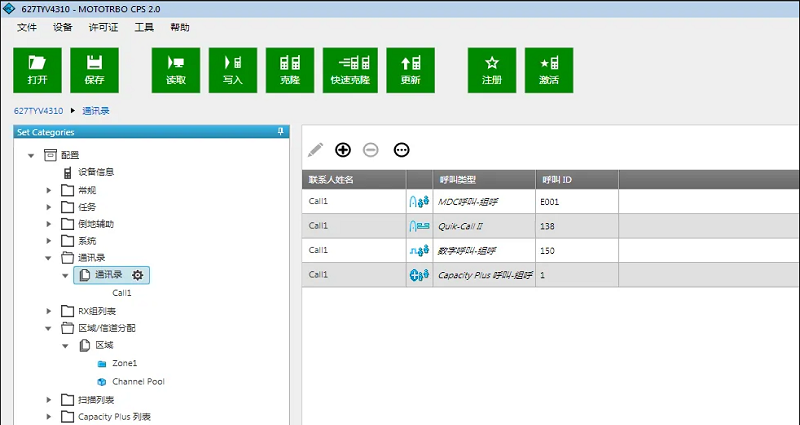The width and height of the screenshot is (800, 425).
Task: Click the 写入 (Write) radio button
Action: pyautogui.click(x=233, y=70)
